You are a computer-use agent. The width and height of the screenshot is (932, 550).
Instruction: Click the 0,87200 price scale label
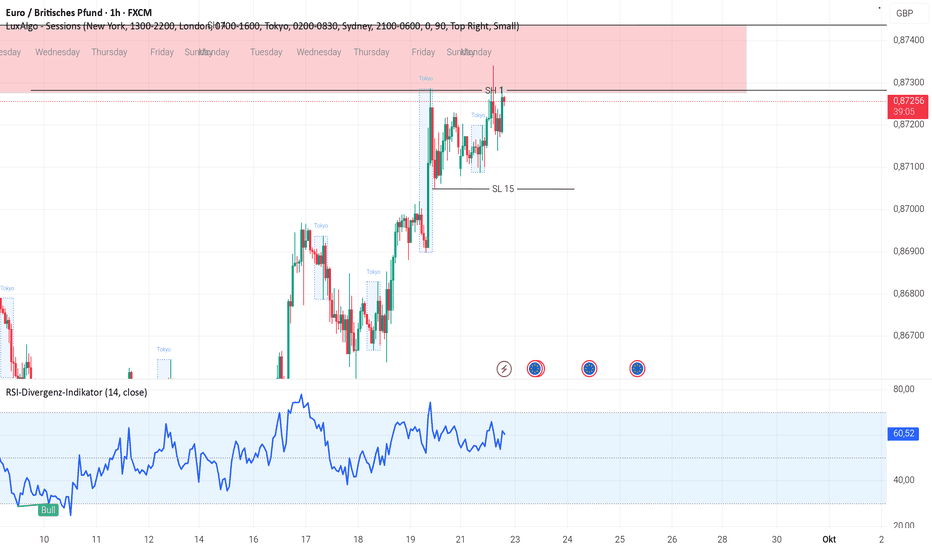click(909, 124)
